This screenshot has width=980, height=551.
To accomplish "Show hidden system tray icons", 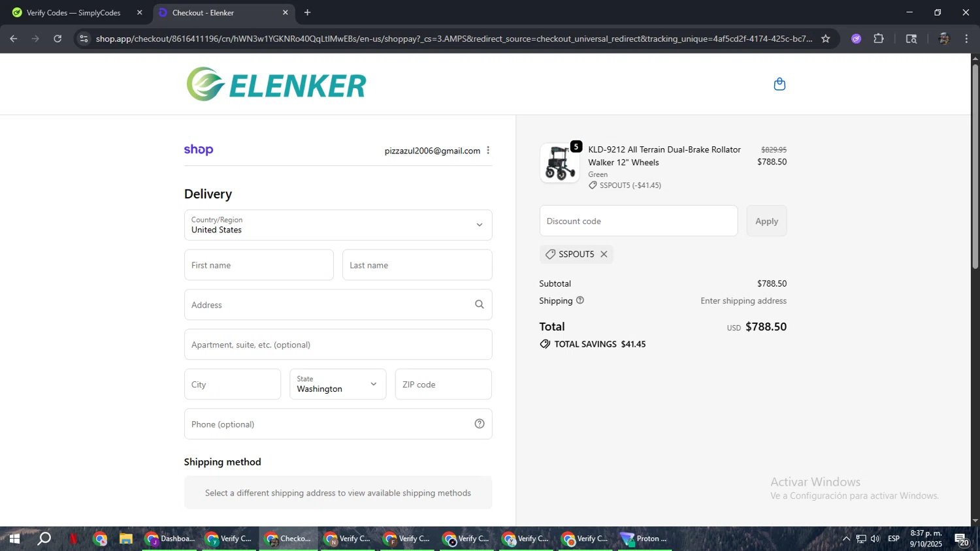I will (846, 539).
